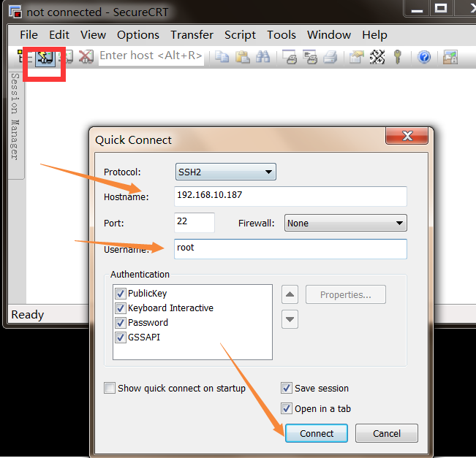Close the Quick Connect dialog
Viewport: 476px width, 458px height.
[407, 136]
